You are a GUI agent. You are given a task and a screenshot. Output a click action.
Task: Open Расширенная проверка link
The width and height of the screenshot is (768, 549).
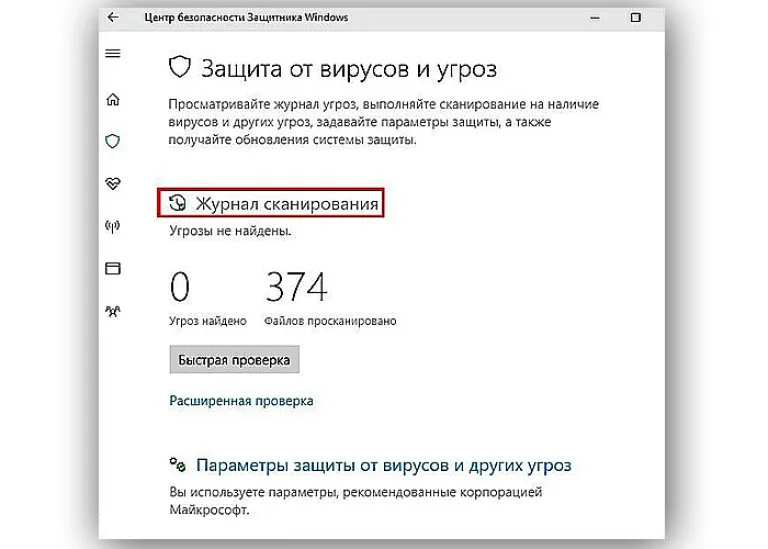241,401
